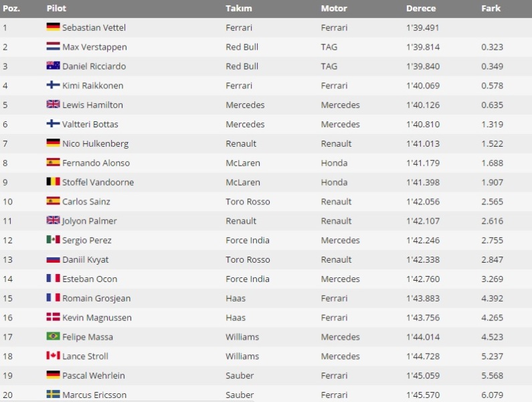This screenshot has height=402, width=532.
Task: Click Force India team in Esteban Ocon row
Action: click(248, 279)
